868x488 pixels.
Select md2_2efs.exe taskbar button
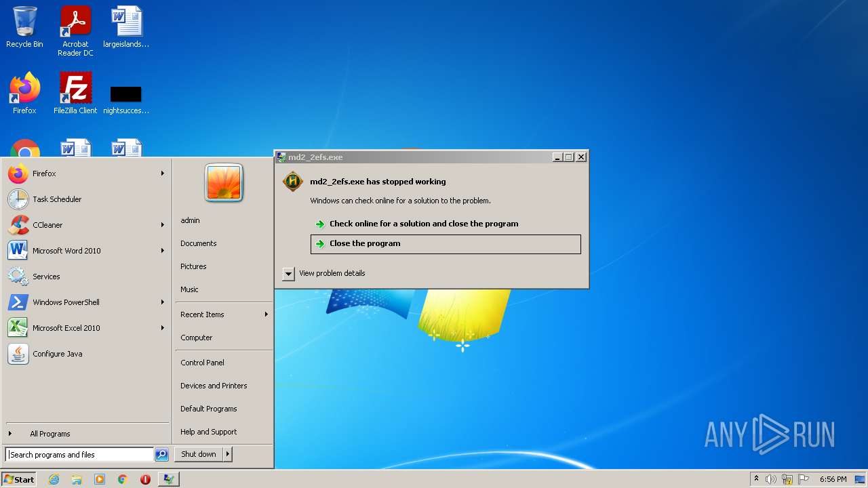click(168, 479)
